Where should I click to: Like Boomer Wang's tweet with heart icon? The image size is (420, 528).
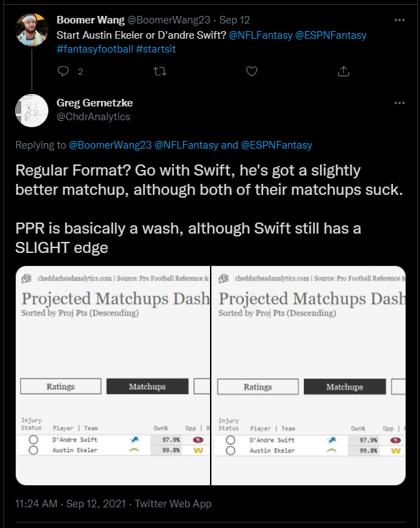click(x=251, y=71)
